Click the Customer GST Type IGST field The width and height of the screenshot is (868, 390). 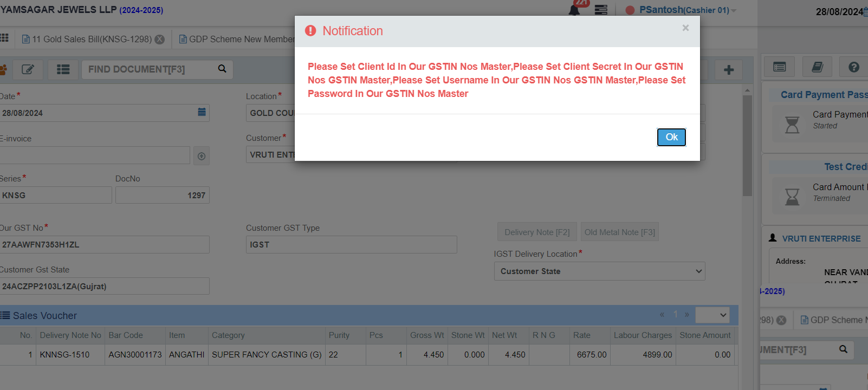352,244
